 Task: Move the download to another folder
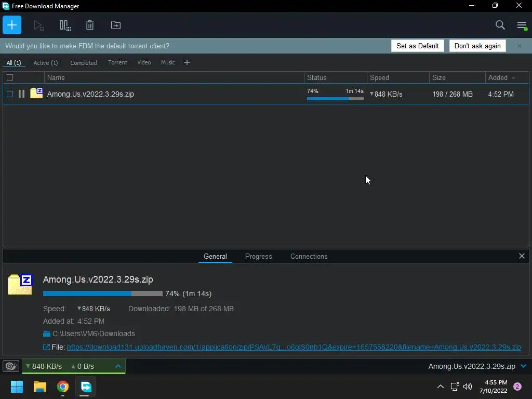click(x=116, y=25)
